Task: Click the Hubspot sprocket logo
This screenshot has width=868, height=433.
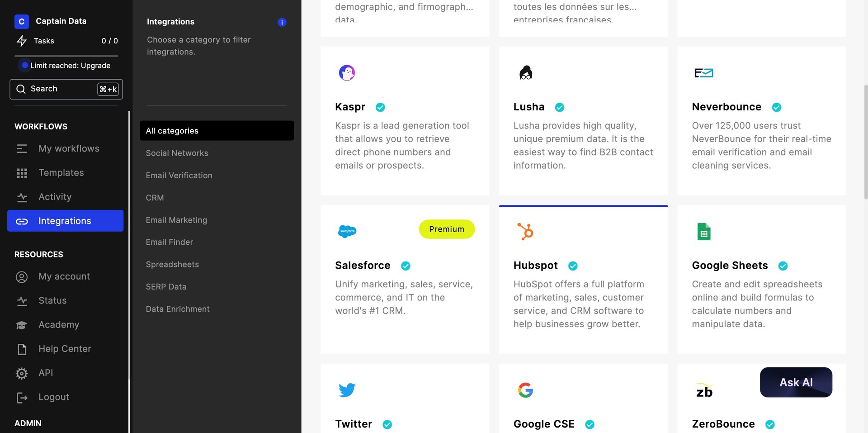Action: click(525, 231)
